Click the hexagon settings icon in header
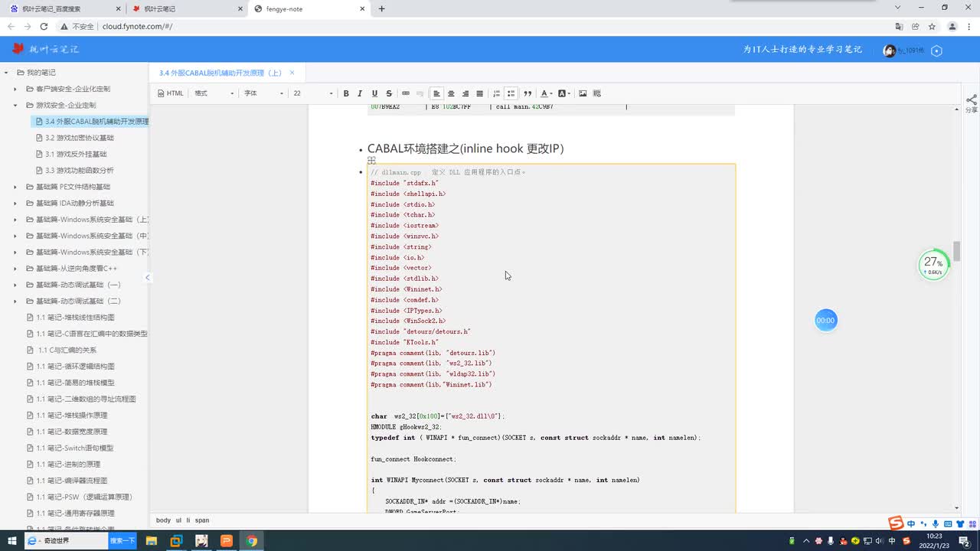 point(936,51)
